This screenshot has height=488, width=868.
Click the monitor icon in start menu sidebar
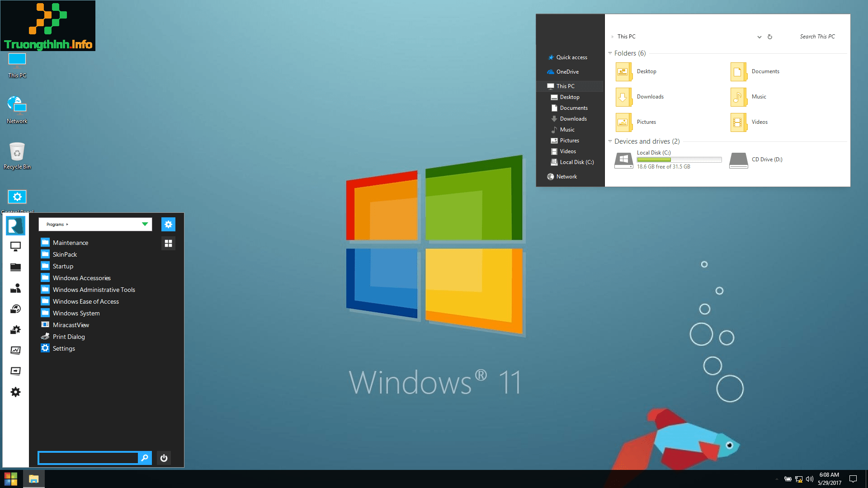(x=15, y=246)
